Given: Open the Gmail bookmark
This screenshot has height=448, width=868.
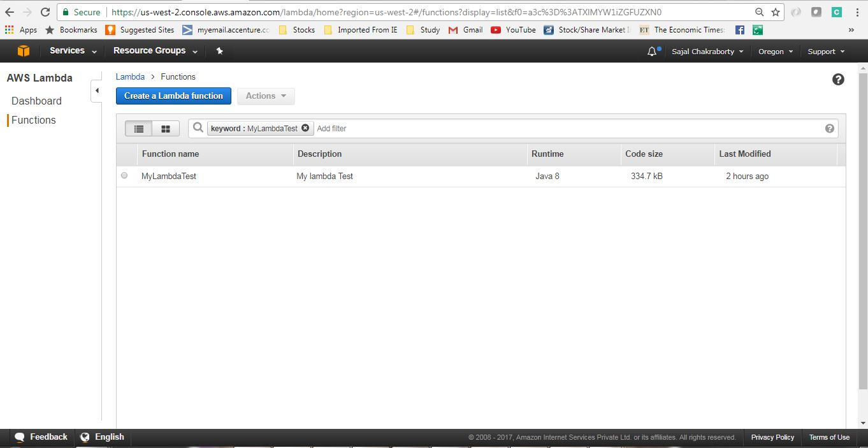Looking at the screenshot, I should tap(465, 30).
